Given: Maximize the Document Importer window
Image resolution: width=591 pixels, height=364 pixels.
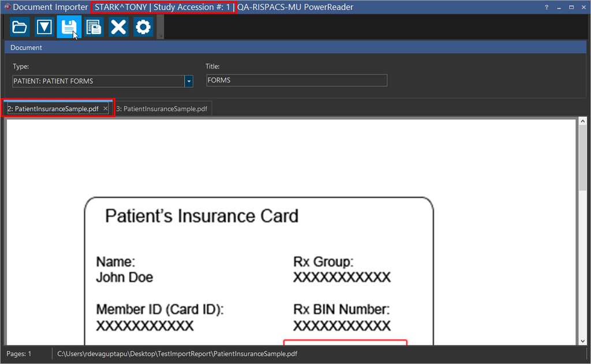Looking at the screenshot, I should point(571,7).
